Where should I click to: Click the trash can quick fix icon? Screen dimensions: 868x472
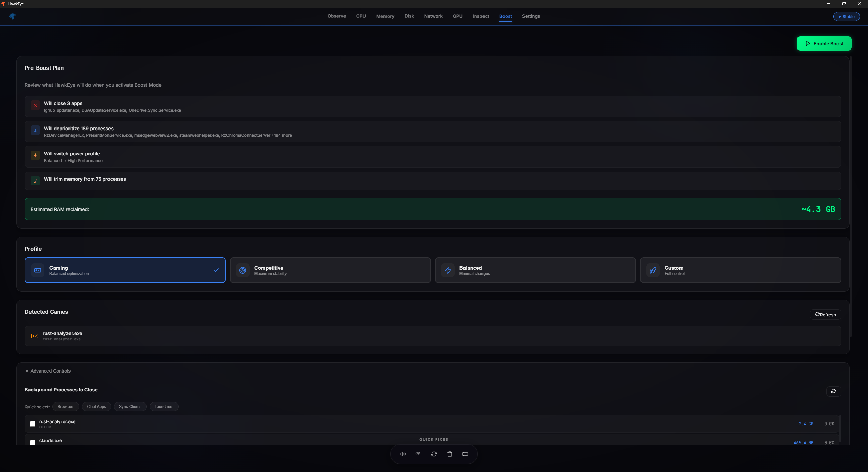pyautogui.click(x=449, y=454)
